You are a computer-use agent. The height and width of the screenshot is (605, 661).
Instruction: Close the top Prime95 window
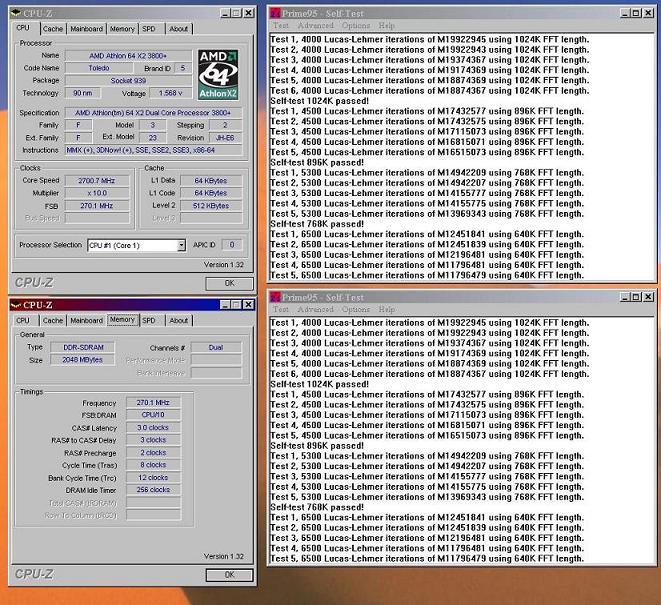click(648, 13)
